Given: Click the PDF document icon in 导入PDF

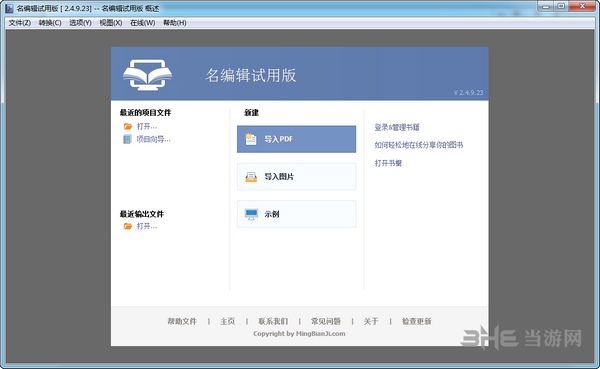Looking at the screenshot, I should [x=251, y=139].
